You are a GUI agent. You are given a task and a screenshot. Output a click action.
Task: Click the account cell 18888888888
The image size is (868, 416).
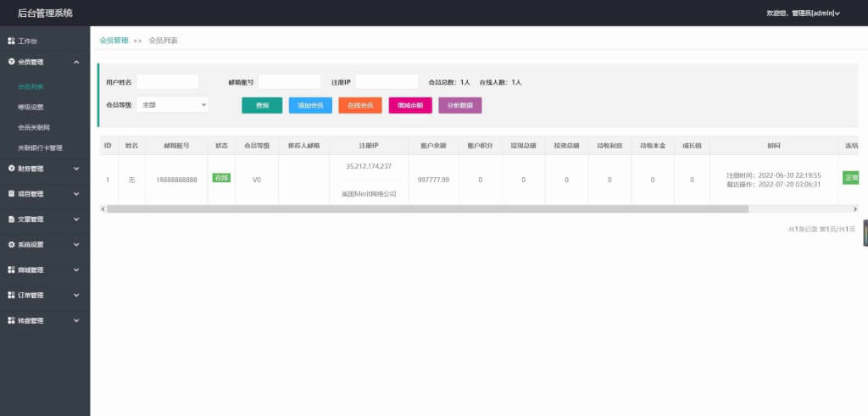(x=176, y=180)
